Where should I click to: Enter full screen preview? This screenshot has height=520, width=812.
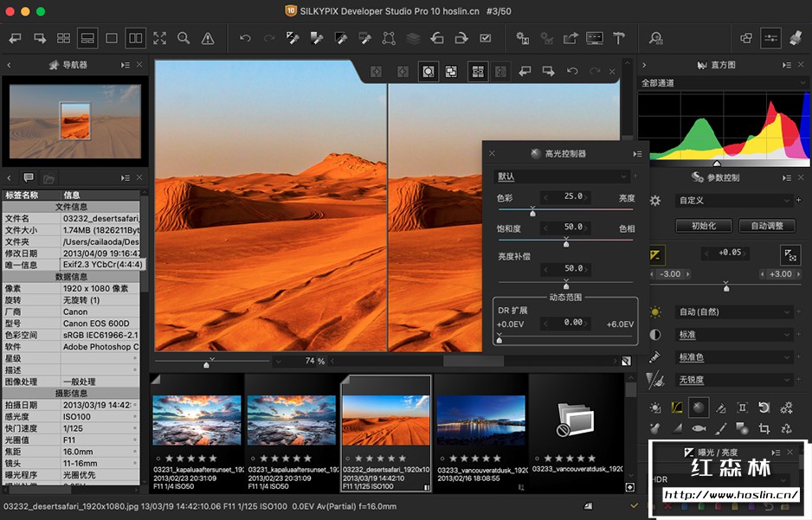(x=160, y=38)
